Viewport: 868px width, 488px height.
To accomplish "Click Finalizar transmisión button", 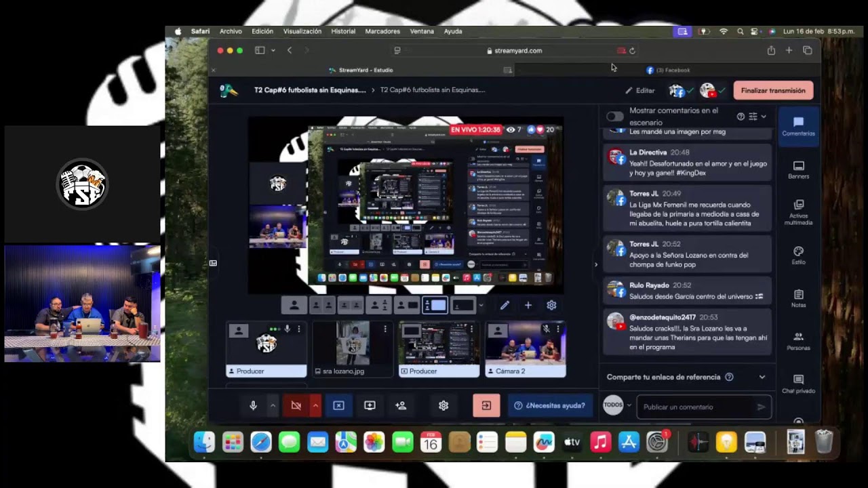I will coord(773,90).
